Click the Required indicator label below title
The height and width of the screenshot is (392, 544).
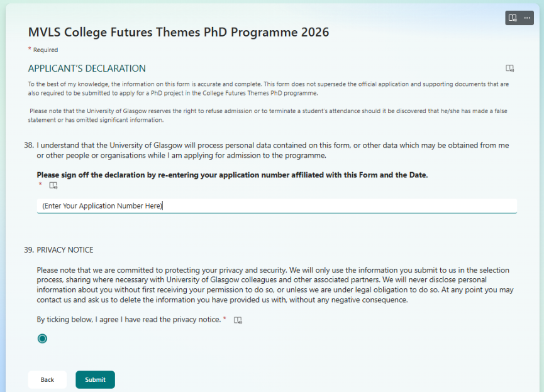coord(43,50)
